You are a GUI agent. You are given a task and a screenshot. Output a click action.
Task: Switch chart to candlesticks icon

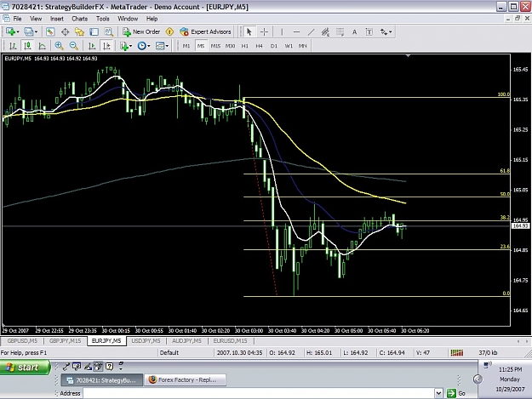click(27, 46)
